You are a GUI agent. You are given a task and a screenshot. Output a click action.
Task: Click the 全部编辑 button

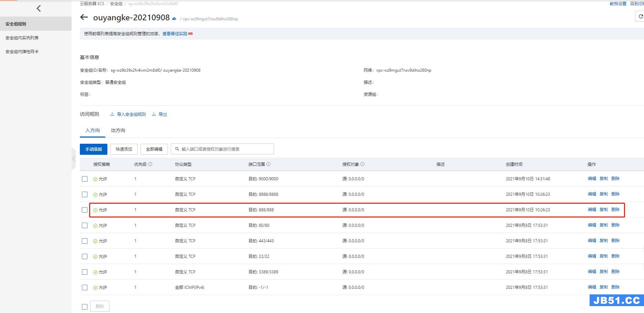coord(154,149)
